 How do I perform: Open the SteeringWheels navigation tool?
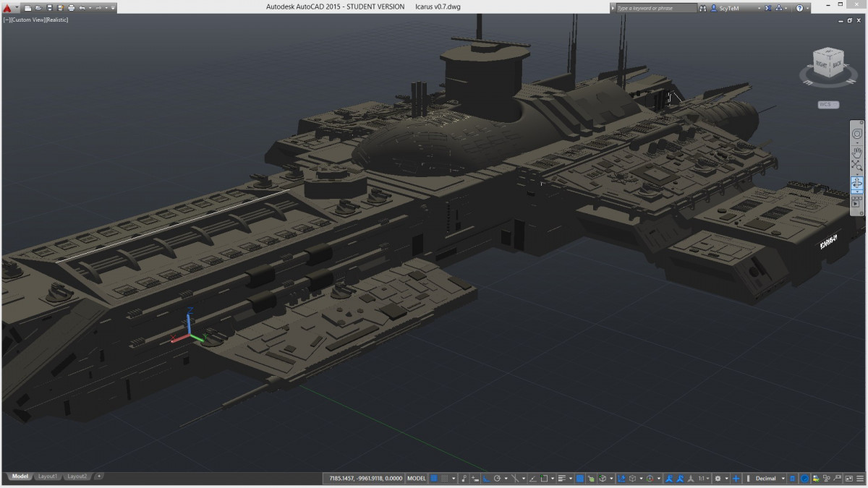[857, 134]
